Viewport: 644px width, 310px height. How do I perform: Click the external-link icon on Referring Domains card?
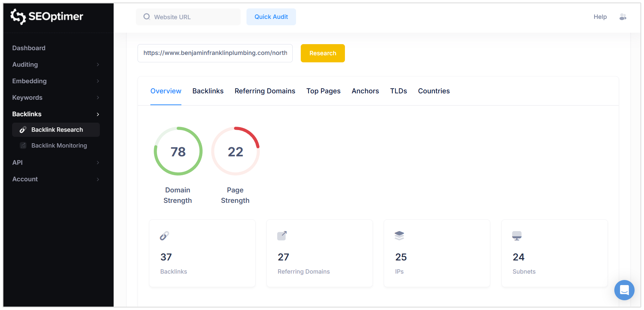[x=283, y=236]
